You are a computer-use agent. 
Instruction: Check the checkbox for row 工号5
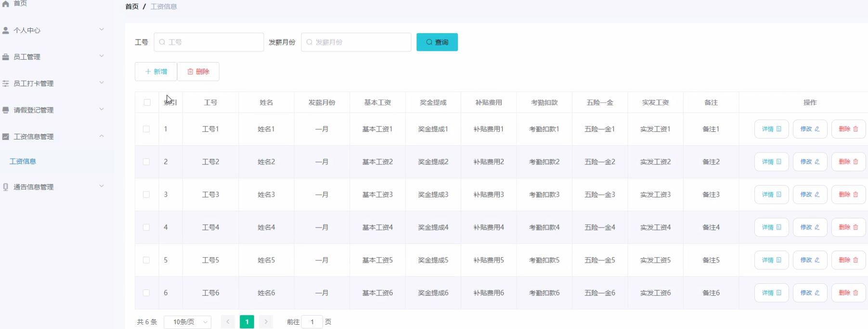146,260
